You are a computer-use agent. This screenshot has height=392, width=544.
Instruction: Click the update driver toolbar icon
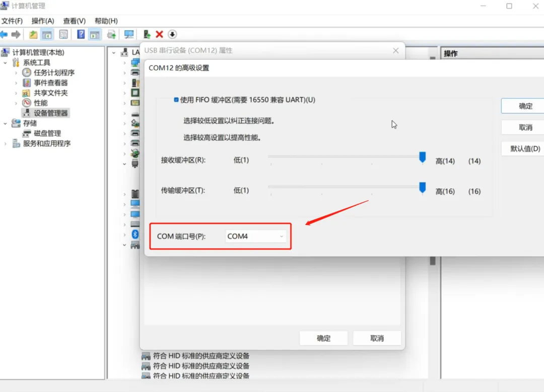point(147,34)
